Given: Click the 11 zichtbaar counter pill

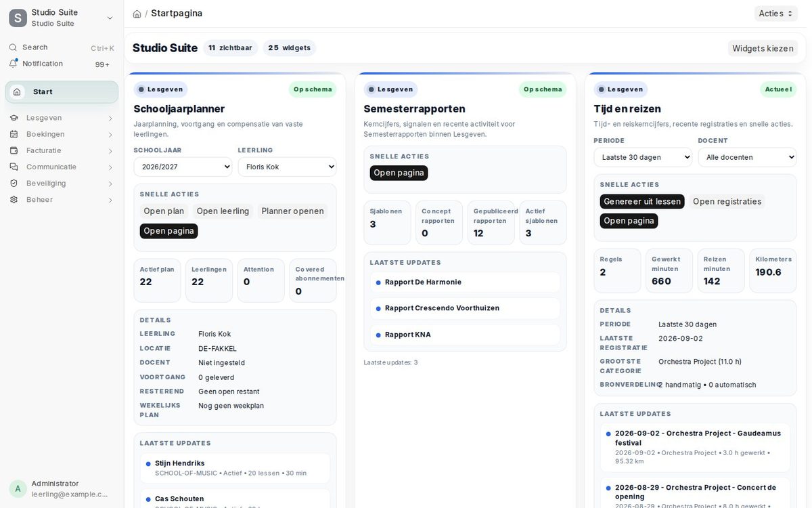Looking at the screenshot, I should (x=230, y=48).
